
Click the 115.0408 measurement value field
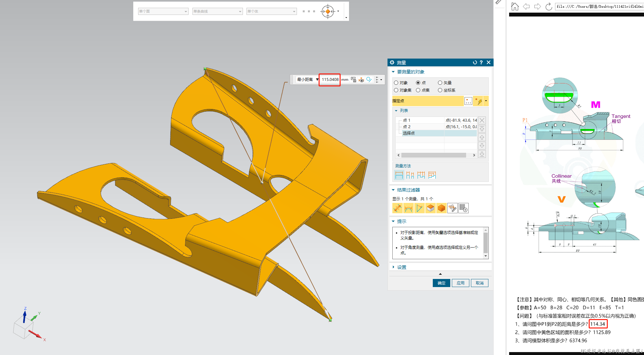(x=330, y=80)
